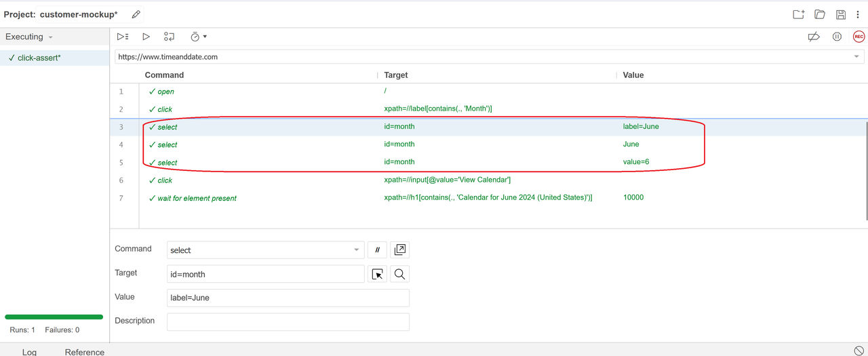Click the Value column header
Viewport: 868px width, 356px height.
point(633,75)
